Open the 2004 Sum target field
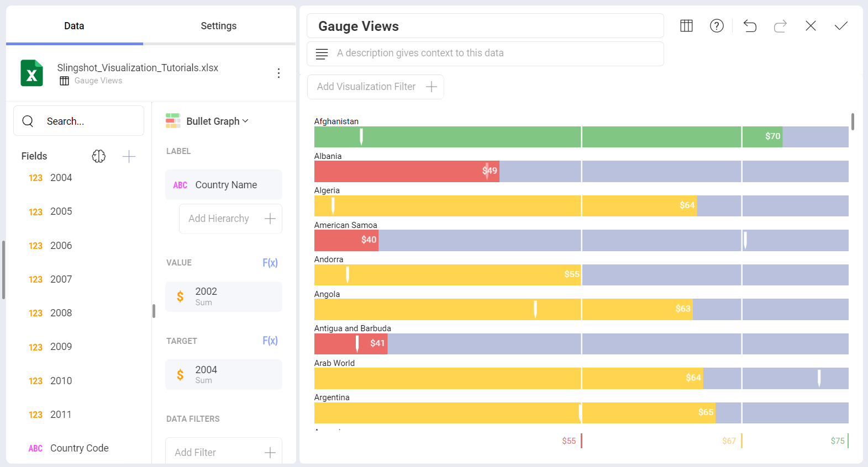The width and height of the screenshot is (868, 467). (224, 374)
